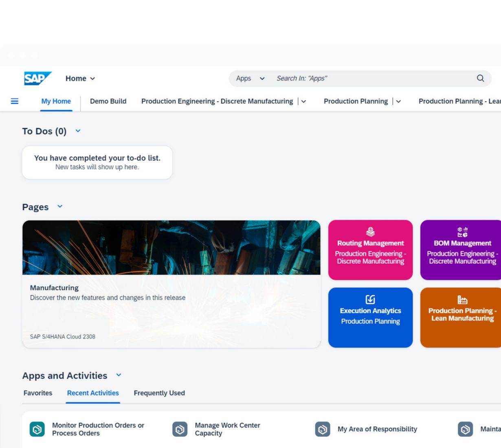
Task: Click Monitor Production Orders app icon
Action: (37, 429)
